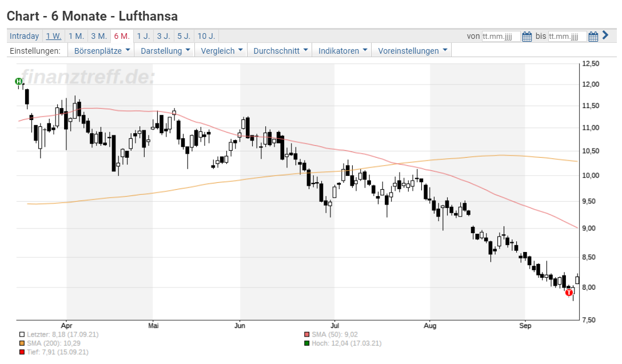622x364 pixels.
Task: Expand the Voreinstellungen dropdown
Action: [x=412, y=51]
